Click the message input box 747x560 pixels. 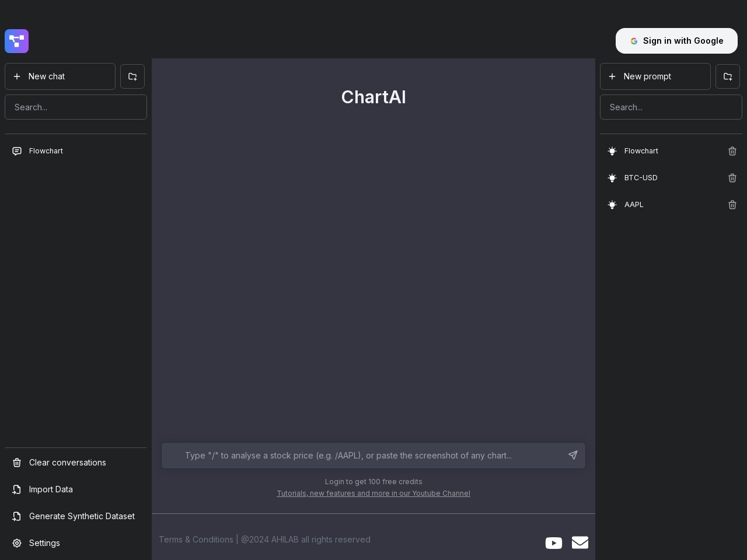(373, 456)
